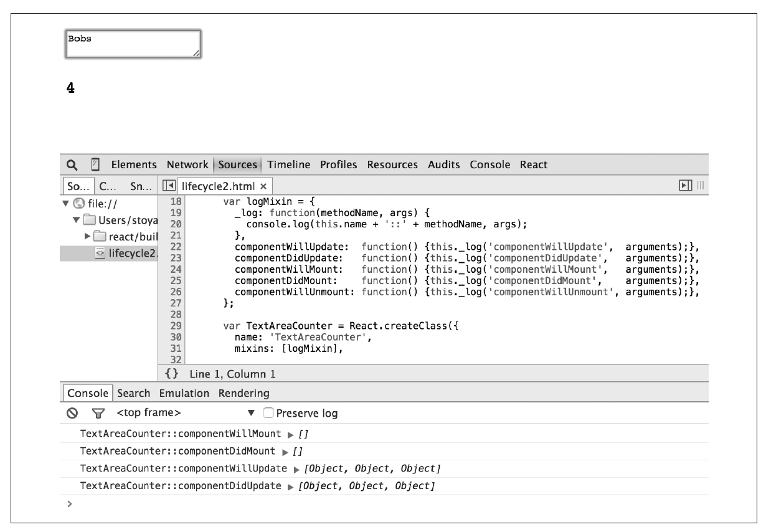Click into the Bobs textarea

coord(133,44)
